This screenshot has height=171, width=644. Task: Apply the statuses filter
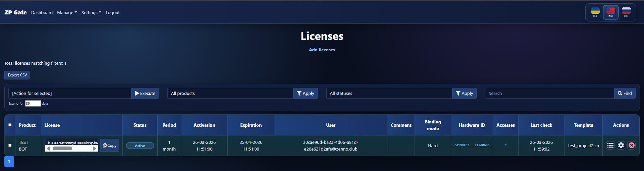pyautogui.click(x=464, y=93)
